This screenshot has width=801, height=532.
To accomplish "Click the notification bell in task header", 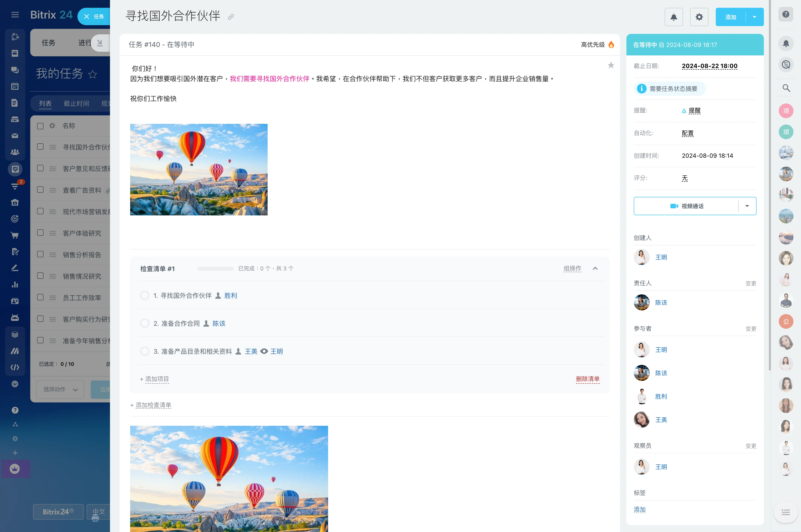I will coord(674,17).
